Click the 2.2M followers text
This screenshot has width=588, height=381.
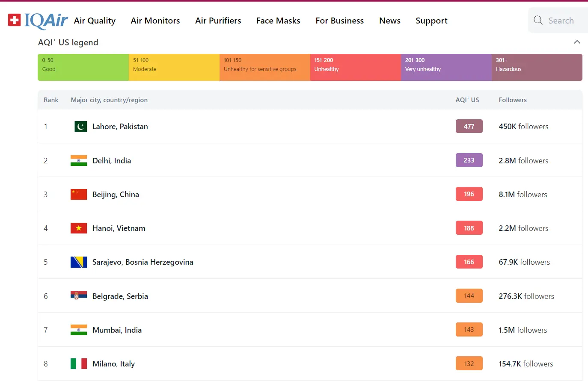pyautogui.click(x=523, y=228)
